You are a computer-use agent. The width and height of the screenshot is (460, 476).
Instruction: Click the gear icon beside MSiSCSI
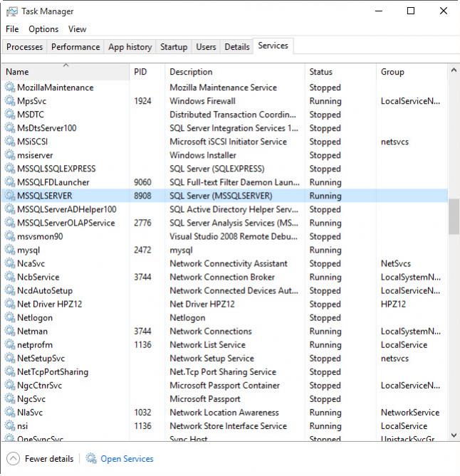(x=10, y=142)
